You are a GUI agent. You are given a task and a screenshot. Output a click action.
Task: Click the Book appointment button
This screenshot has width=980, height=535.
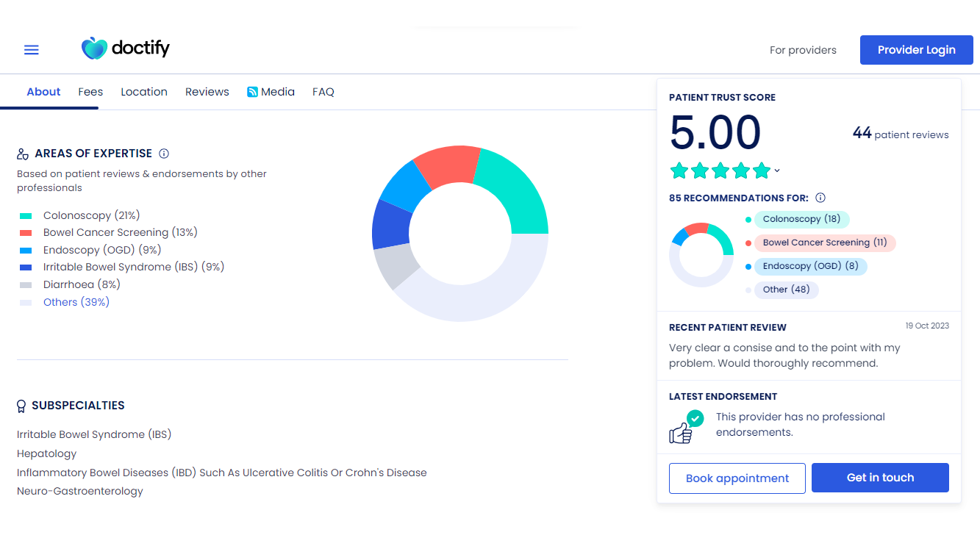(737, 478)
